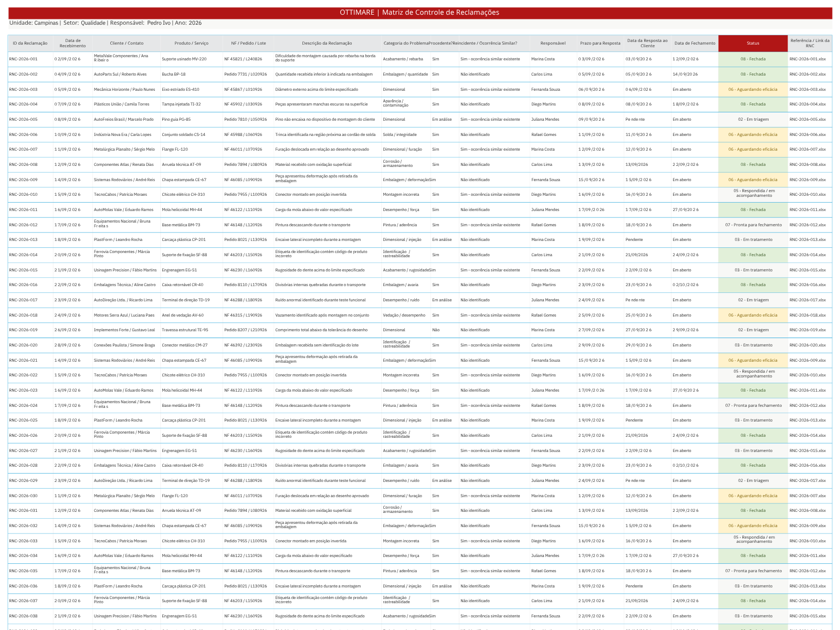Select the red 'Status' column header
This screenshot has height=630, width=840.
(753, 43)
